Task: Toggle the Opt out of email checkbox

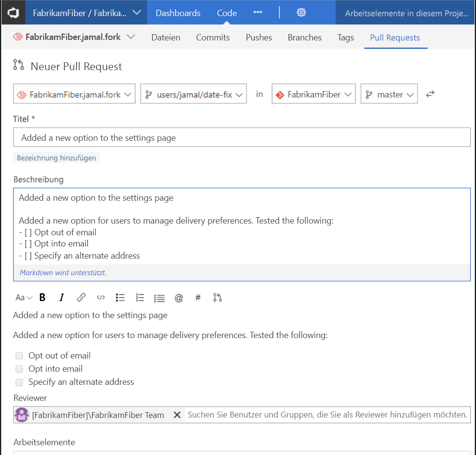Action: pos(19,356)
